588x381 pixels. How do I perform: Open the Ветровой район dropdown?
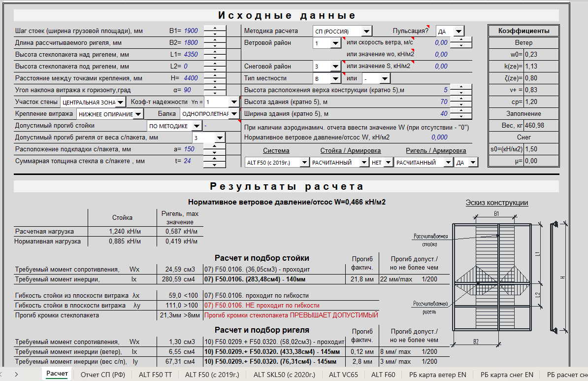336,43
